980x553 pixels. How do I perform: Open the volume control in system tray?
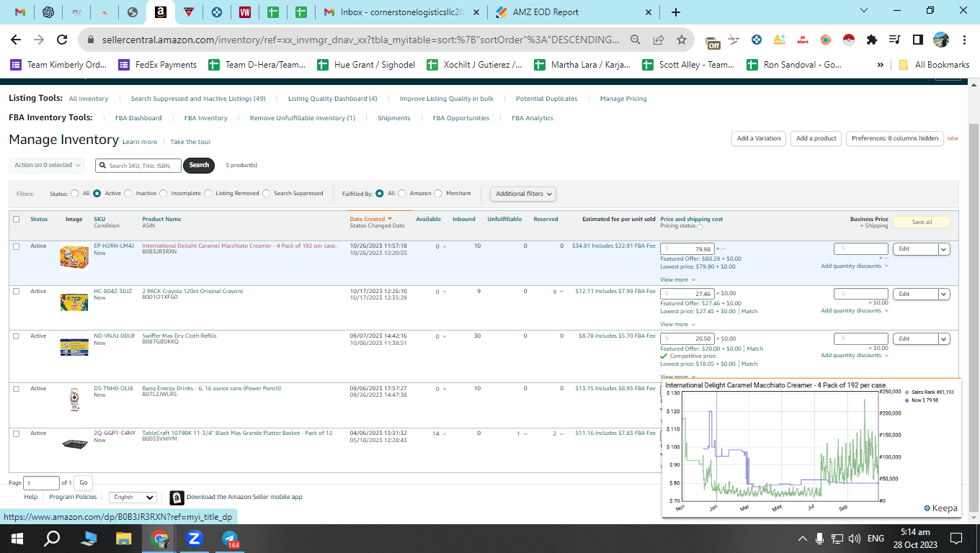point(855,538)
